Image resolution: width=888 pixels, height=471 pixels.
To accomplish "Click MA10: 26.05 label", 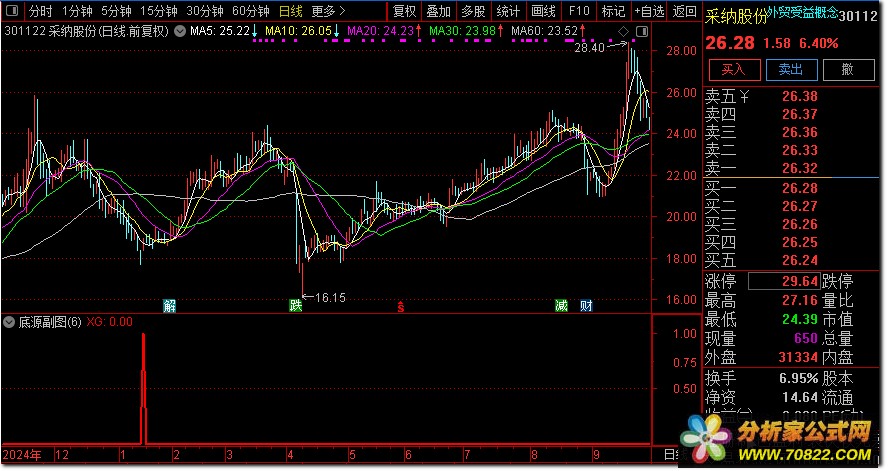I will tap(298, 31).
